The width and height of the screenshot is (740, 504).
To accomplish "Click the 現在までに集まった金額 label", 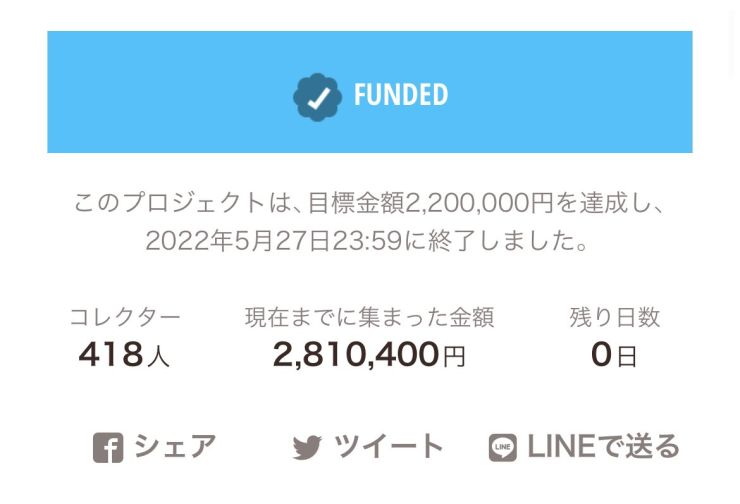I will pyautogui.click(x=370, y=317).
